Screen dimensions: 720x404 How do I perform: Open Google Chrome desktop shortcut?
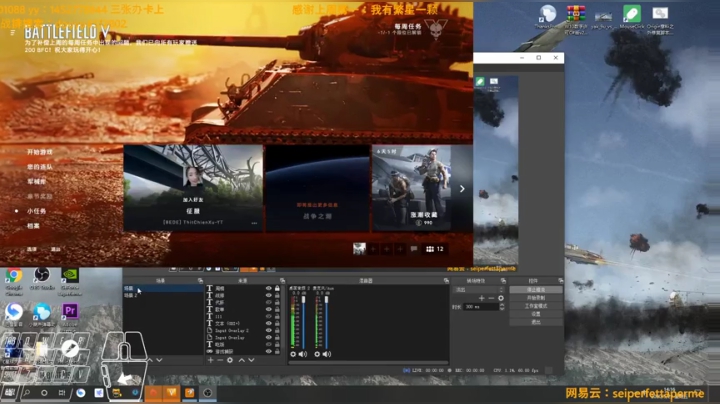pyautogui.click(x=14, y=281)
